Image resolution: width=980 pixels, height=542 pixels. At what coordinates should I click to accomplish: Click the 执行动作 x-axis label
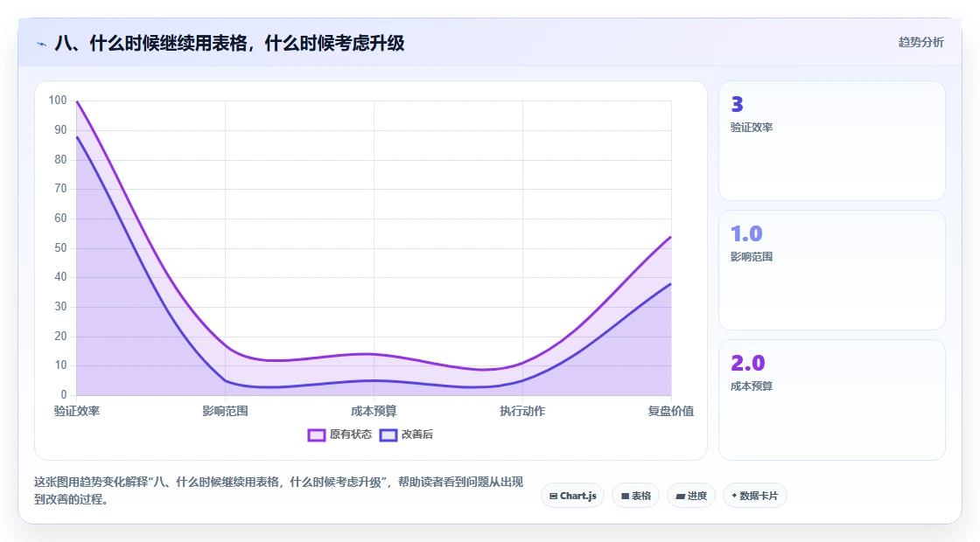(522, 411)
